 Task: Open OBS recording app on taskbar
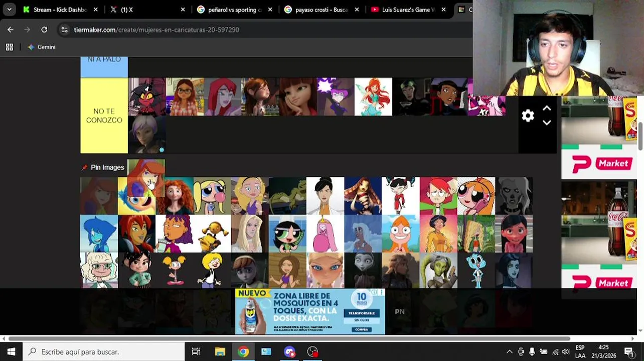click(x=313, y=351)
